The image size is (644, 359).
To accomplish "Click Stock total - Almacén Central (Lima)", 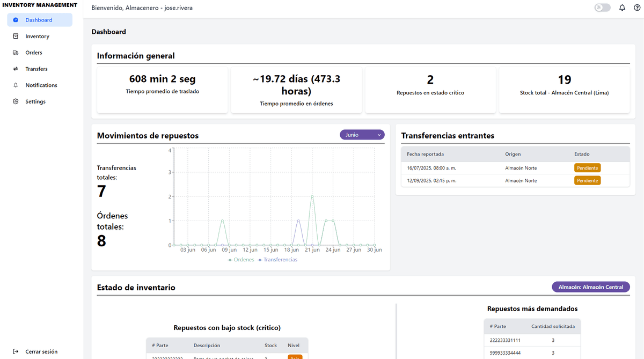I will tap(565, 93).
